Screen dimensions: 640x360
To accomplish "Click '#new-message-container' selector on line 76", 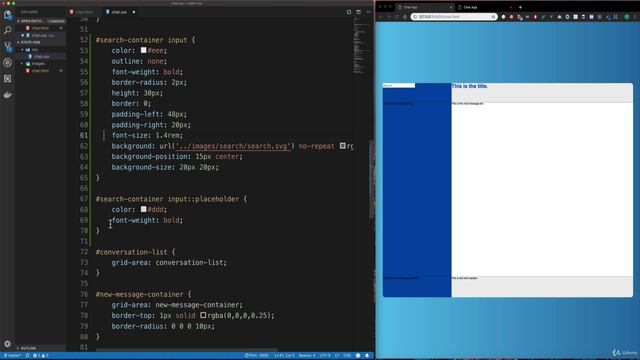I will pos(140,294).
